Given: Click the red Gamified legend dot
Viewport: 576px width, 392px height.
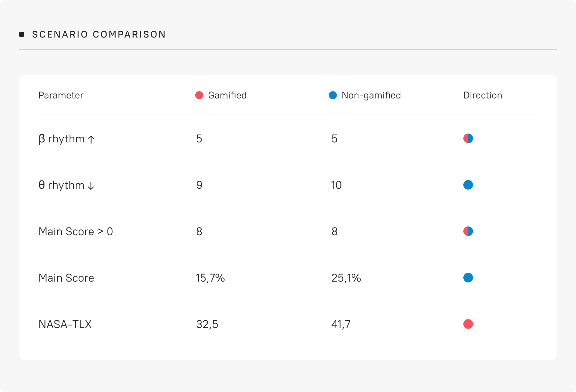Looking at the screenshot, I should (x=199, y=95).
